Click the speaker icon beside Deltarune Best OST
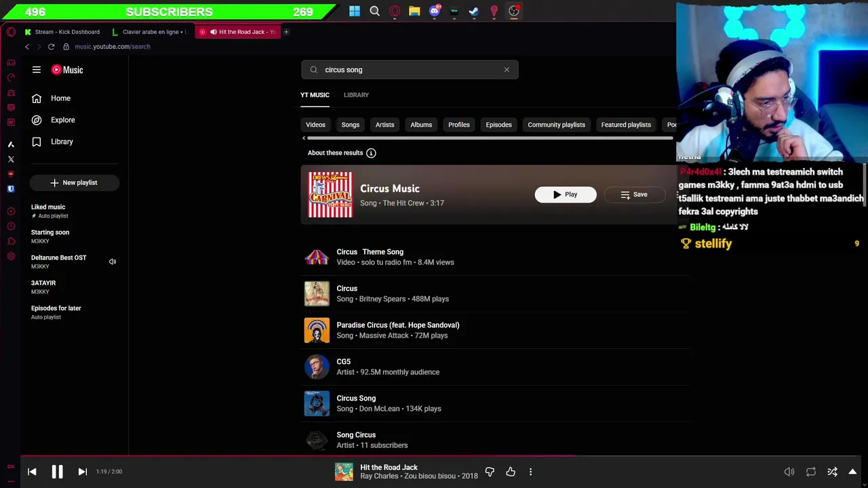Viewport: 868px width, 488px height. [113, 262]
